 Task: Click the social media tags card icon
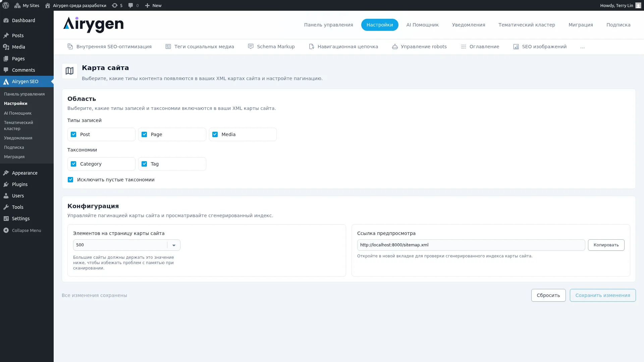(x=168, y=47)
